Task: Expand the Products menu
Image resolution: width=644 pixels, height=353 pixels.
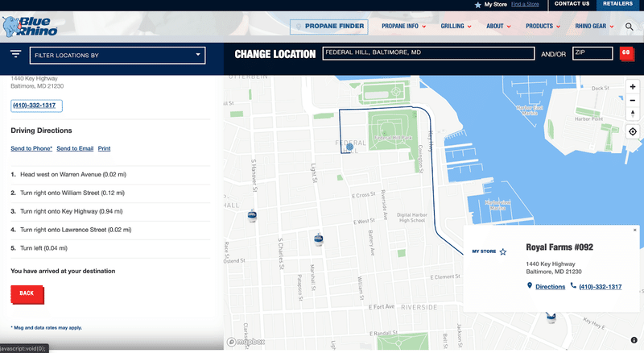Action: (x=543, y=27)
